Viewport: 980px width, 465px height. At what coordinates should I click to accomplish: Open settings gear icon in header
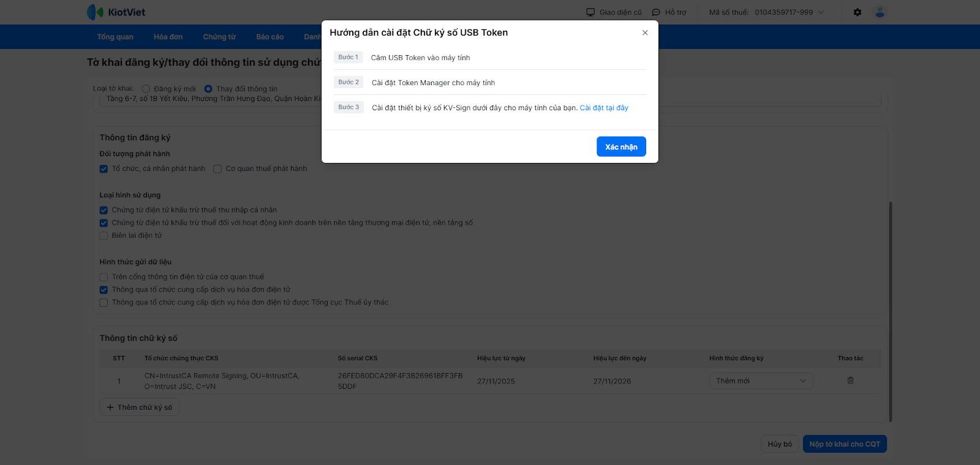(x=858, y=12)
